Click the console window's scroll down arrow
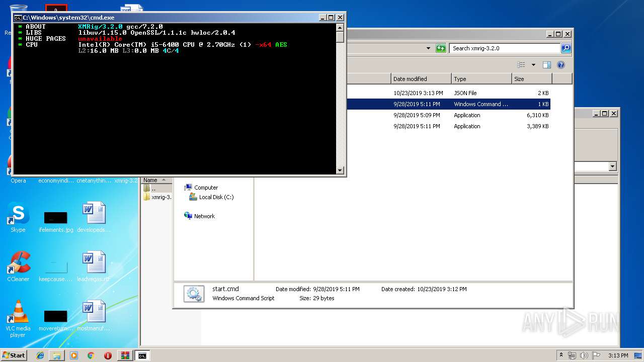The height and width of the screenshot is (362, 644). click(x=340, y=170)
